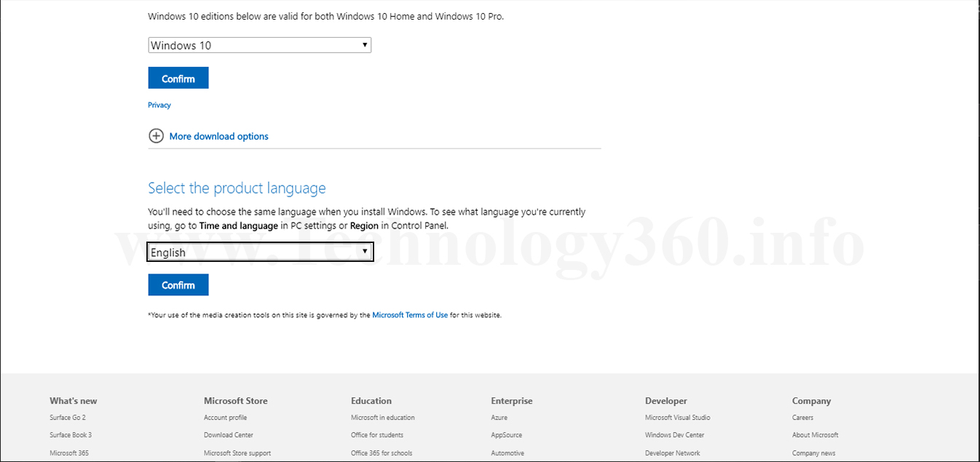
Task: Open Surface Book 3 footer link
Action: coord(71,435)
